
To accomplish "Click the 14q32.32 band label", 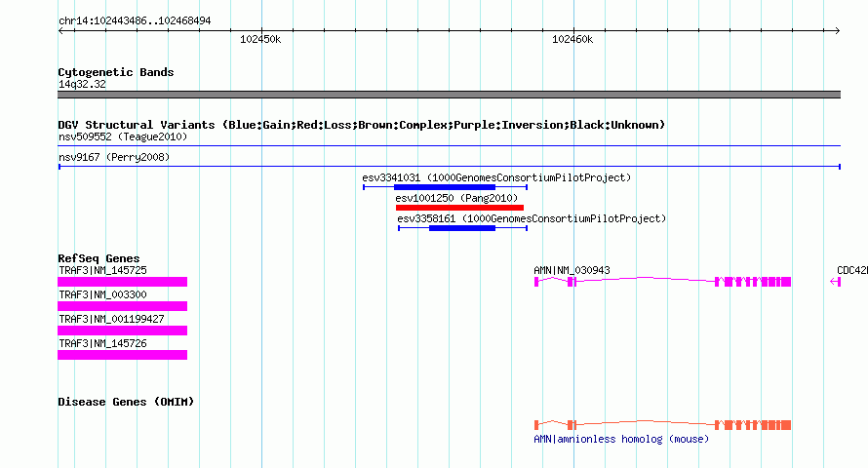I will [x=82, y=84].
